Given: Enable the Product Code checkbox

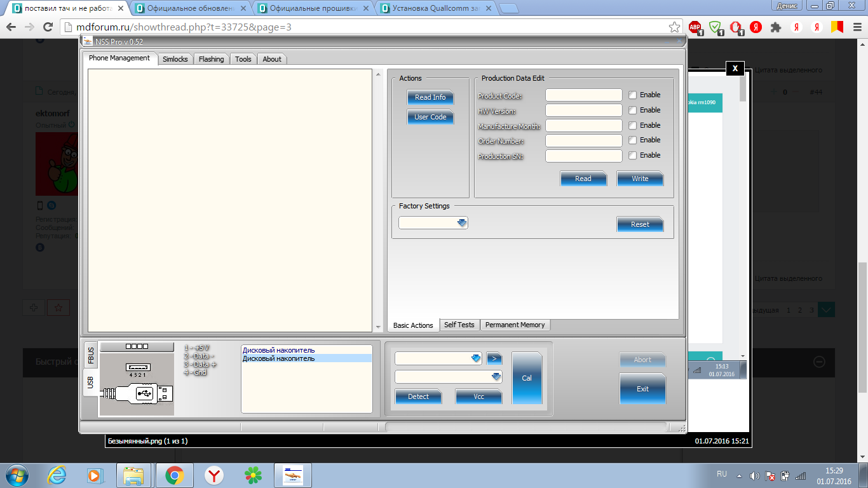Looking at the screenshot, I should 633,95.
